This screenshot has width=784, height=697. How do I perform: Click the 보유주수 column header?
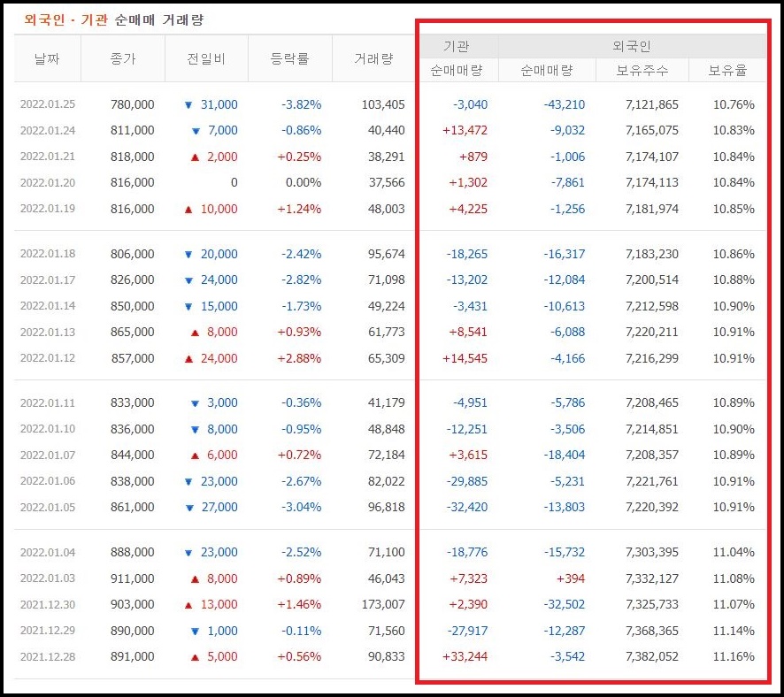[642, 71]
